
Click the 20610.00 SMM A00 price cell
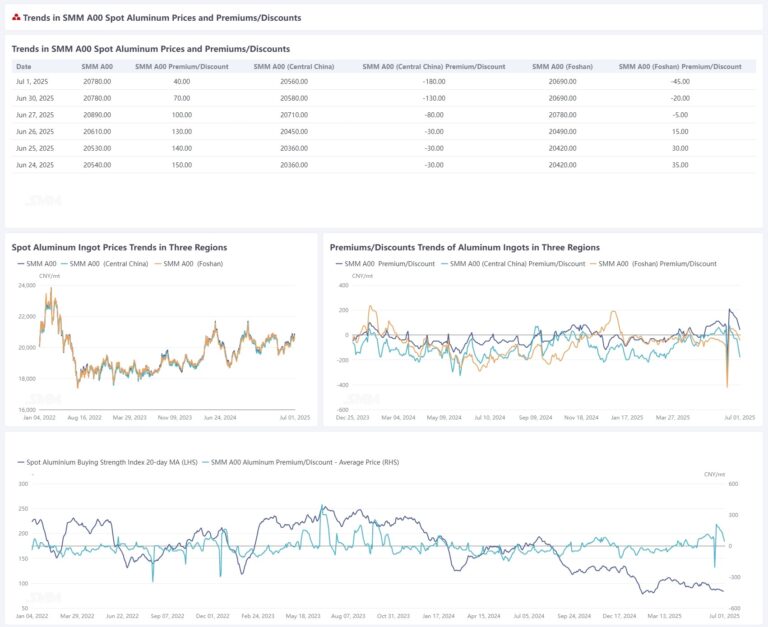point(97,131)
